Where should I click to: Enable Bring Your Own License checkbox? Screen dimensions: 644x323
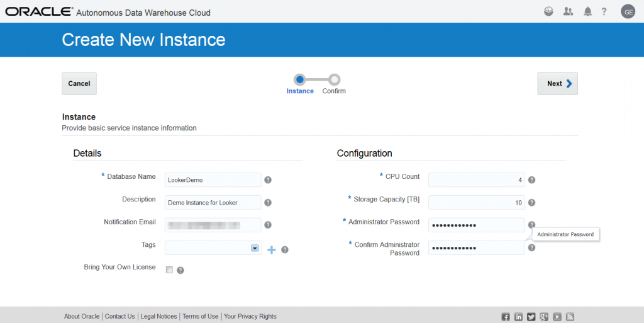tap(169, 270)
